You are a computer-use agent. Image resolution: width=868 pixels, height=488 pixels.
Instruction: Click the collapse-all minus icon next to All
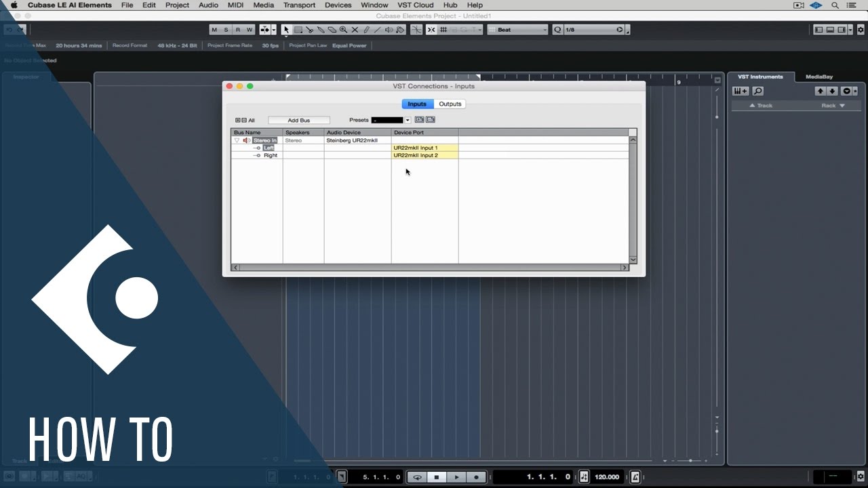(x=243, y=120)
